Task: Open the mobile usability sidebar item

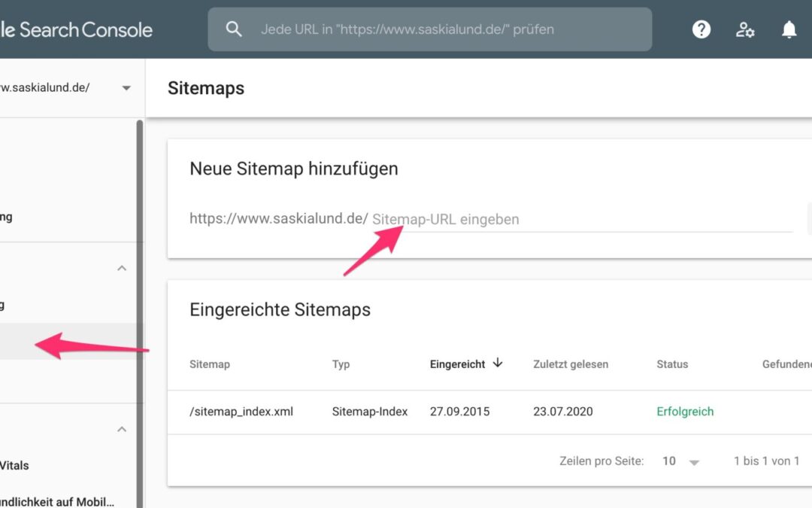Action: click(57, 501)
